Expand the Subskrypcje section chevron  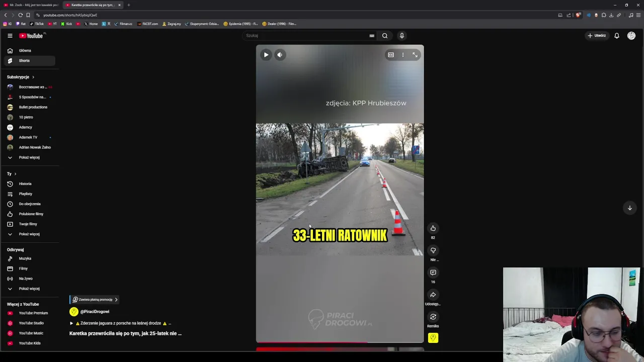pyautogui.click(x=33, y=77)
